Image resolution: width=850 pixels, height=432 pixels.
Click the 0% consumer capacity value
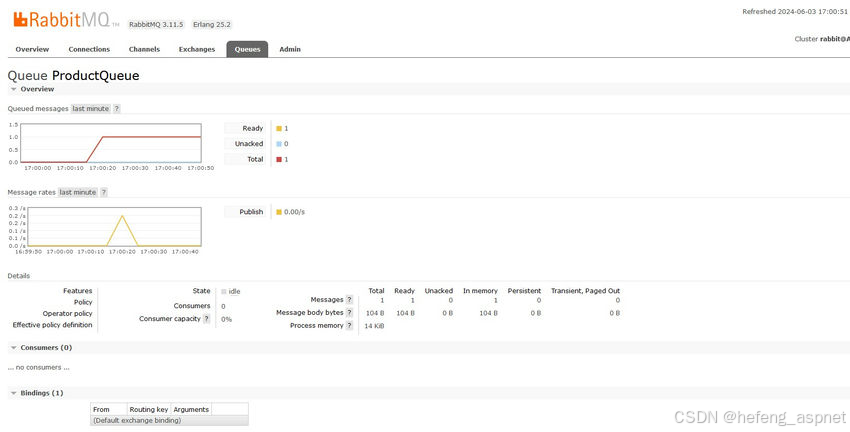click(x=227, y=319)
